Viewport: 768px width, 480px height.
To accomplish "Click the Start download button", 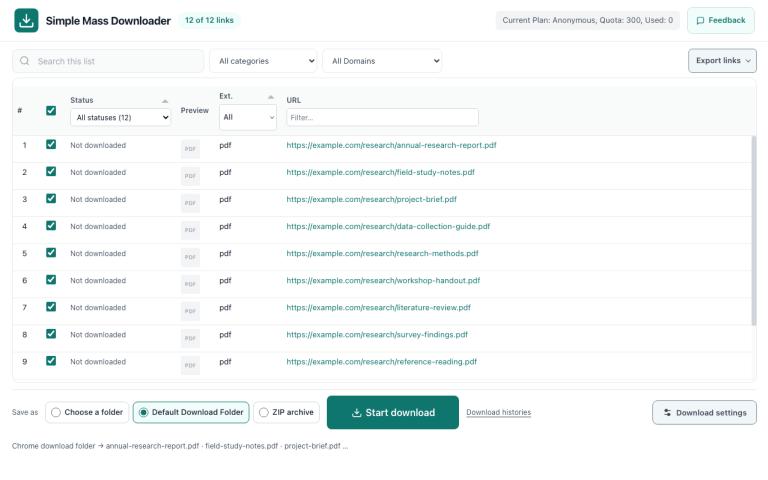I will [393, 412].
